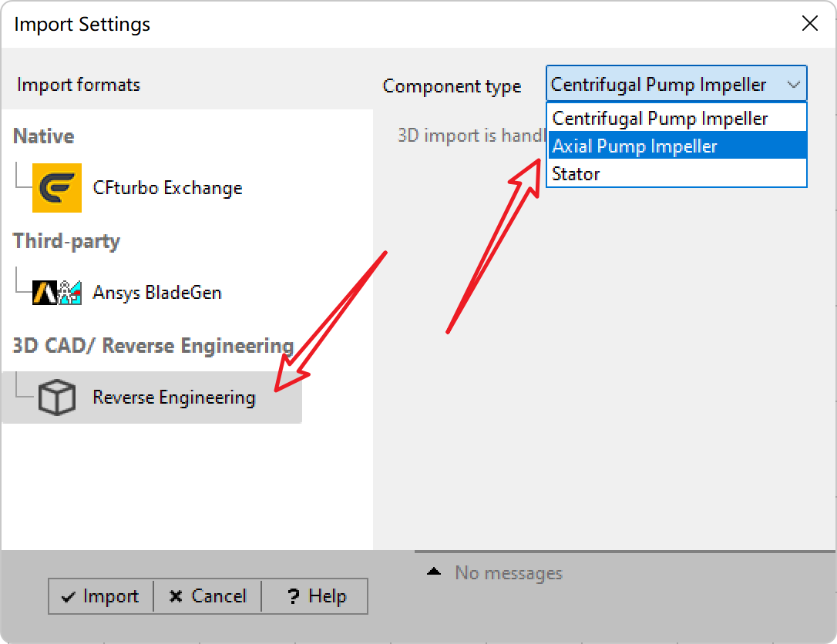Click the Help question mark icon
Viewport: 837px width, 644px height.
[x=293, y=596]
